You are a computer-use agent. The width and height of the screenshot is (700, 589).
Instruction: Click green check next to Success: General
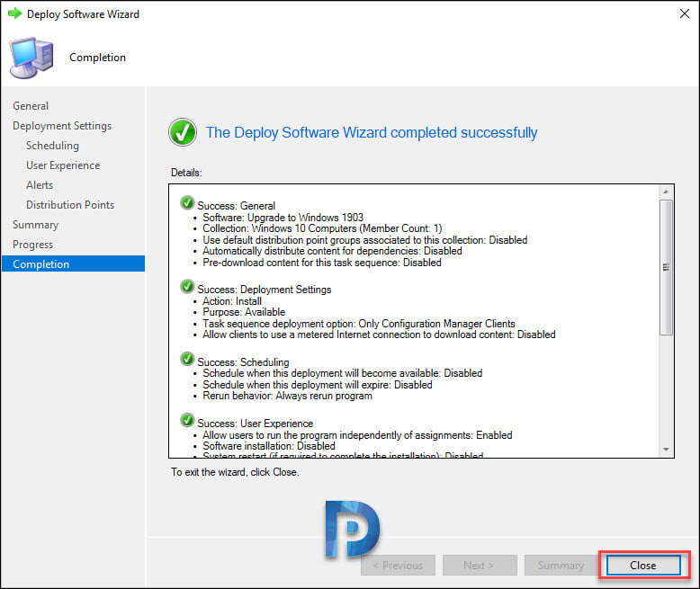(187, 202)
